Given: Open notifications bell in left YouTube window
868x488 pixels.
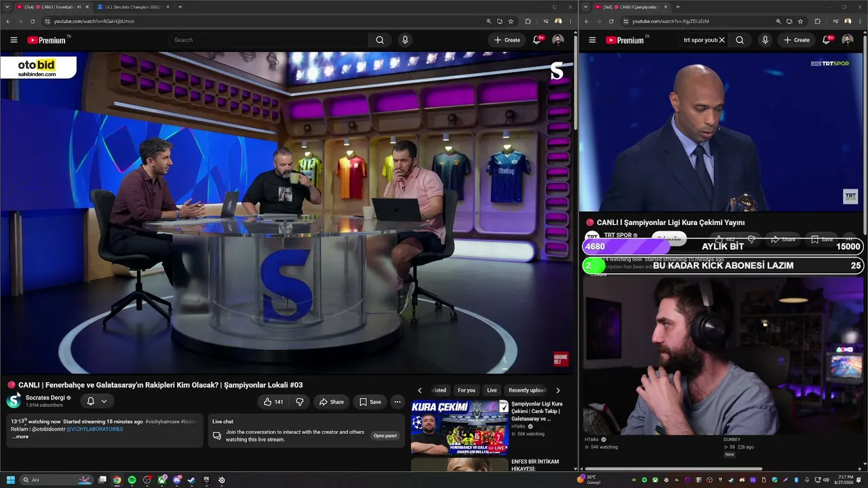Looking at the screenshot, I should [536, 40].
